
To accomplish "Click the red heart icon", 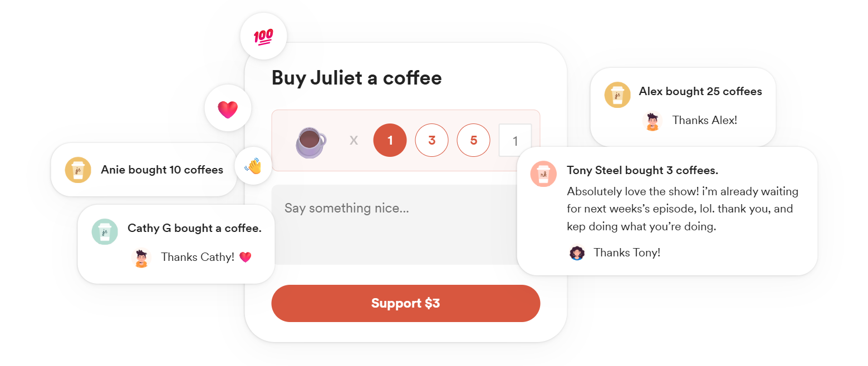I will click(228, 108).
